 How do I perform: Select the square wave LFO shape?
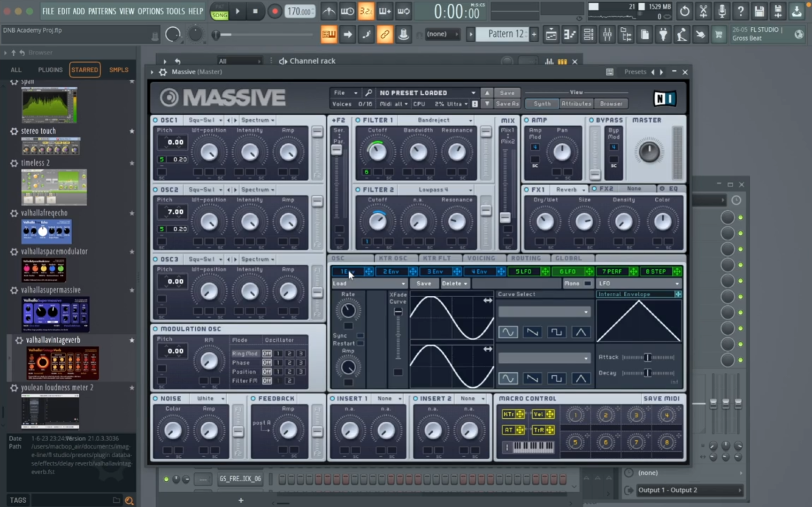pyautogui.click(x=556, y=332)
